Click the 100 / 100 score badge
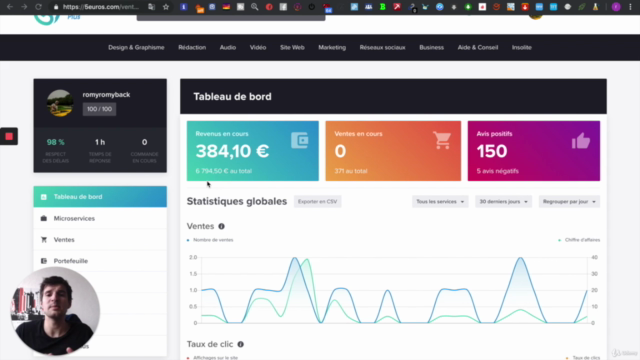This screenshot has width=640, height=360. tap(99, 109)
